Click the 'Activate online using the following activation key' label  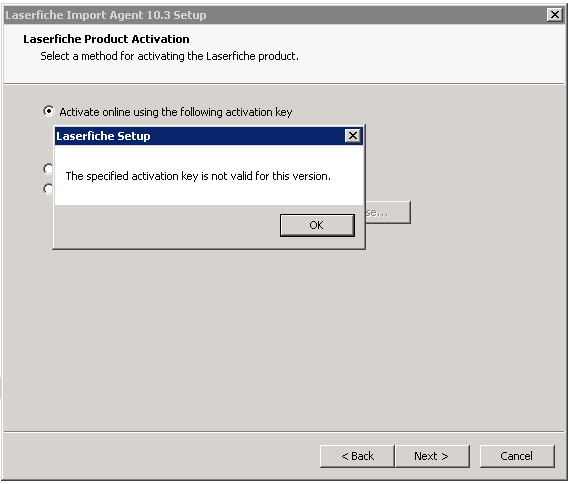176,112
